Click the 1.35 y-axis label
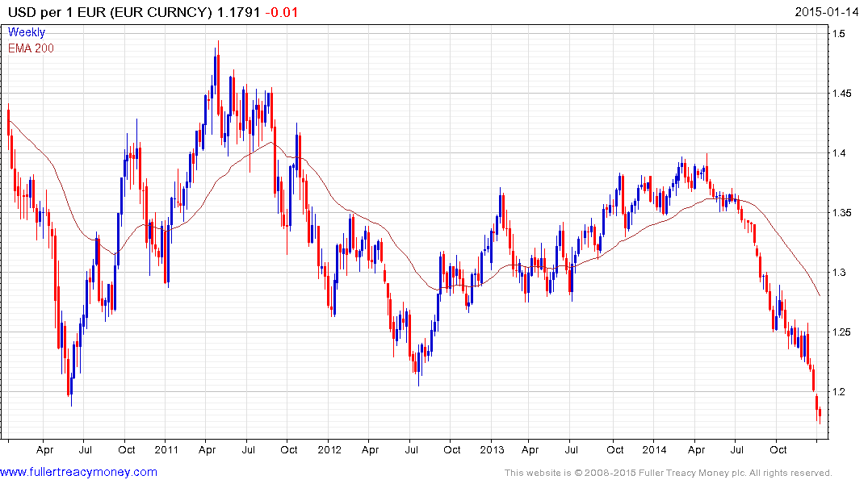 pos(841,212)
